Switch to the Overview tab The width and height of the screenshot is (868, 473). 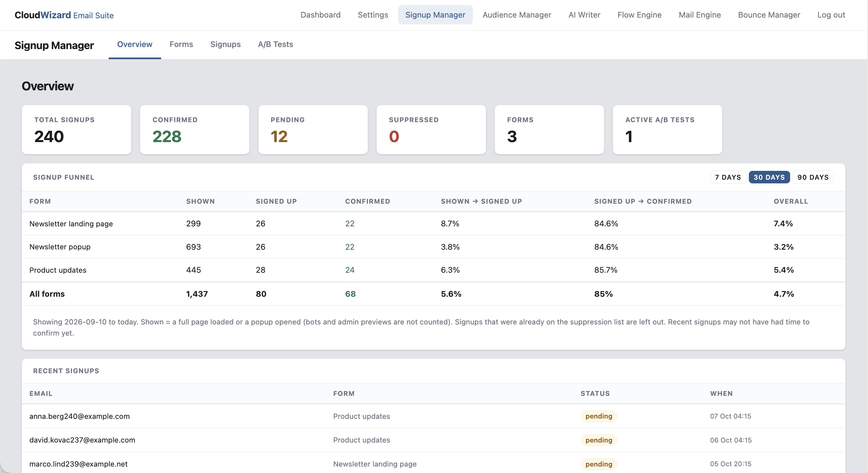click(134, 44)
